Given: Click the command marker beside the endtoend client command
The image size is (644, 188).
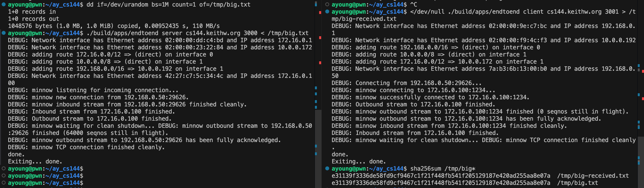Looking at the screenshot, I should (x=327, y=12).
